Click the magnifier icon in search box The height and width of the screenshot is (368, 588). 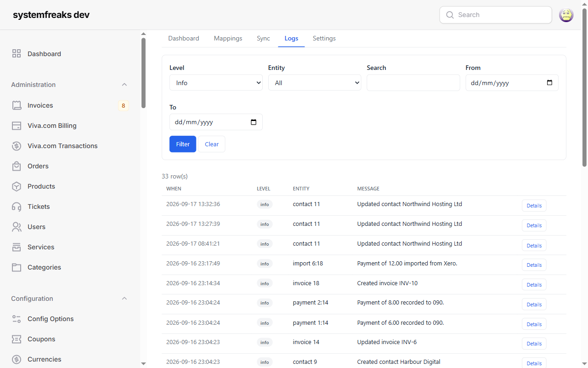[450, 15]
